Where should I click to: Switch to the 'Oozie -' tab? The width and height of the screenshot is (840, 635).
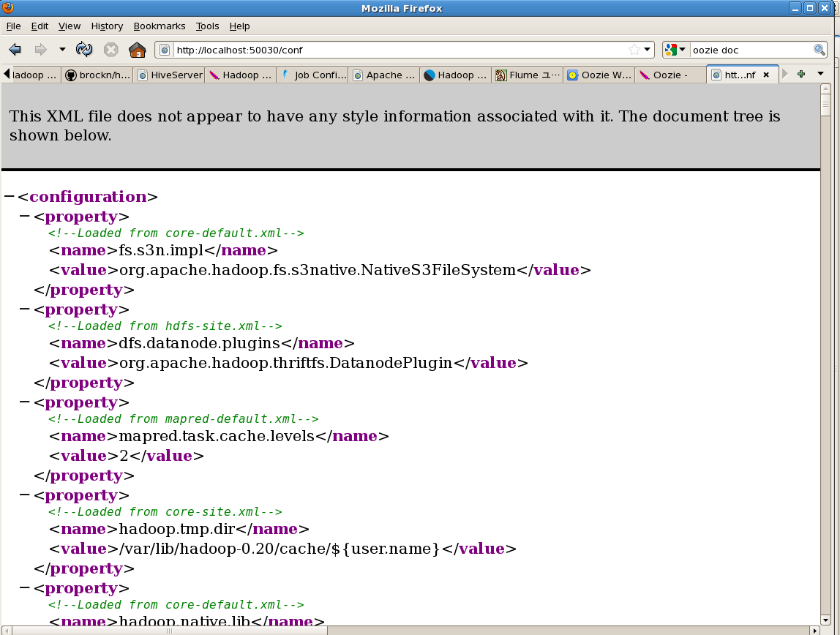(671, 75)
